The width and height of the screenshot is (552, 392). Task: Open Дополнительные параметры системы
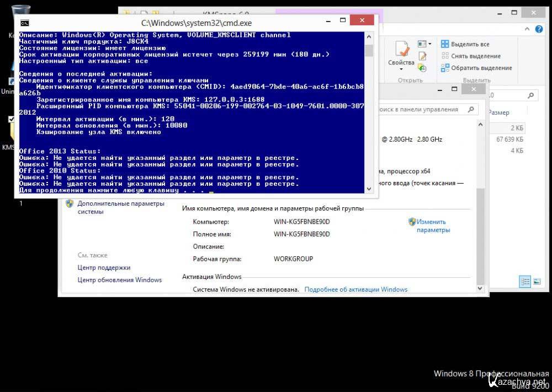121,207
